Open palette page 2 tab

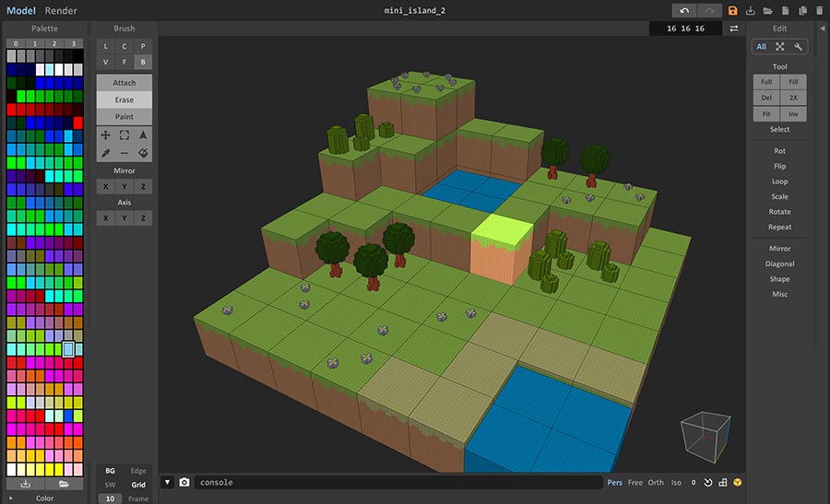click(53, 43)
